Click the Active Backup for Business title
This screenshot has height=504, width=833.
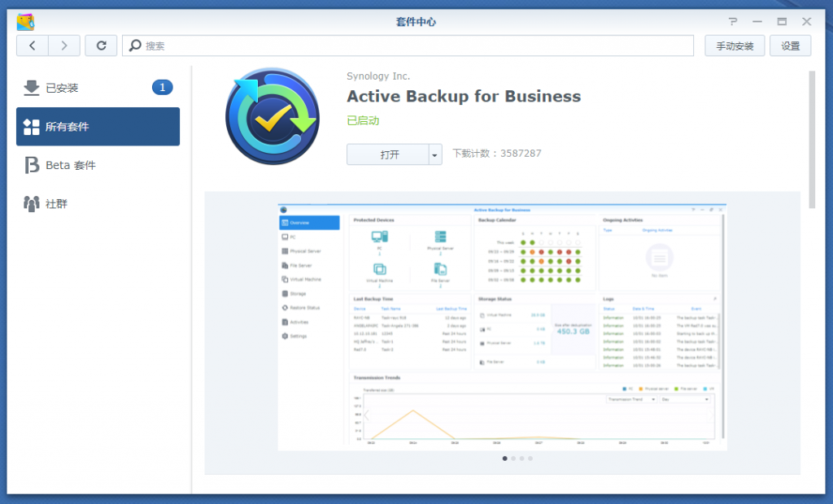[464, 96]
